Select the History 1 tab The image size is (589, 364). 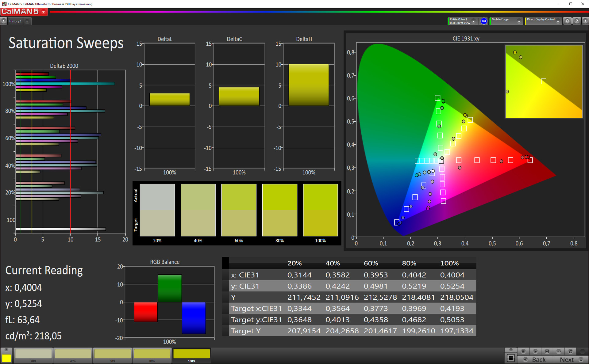15,21
